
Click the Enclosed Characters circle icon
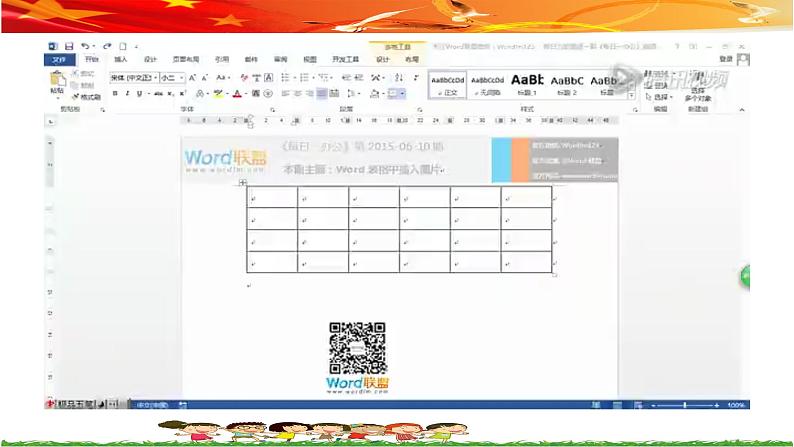coord(268,94)
